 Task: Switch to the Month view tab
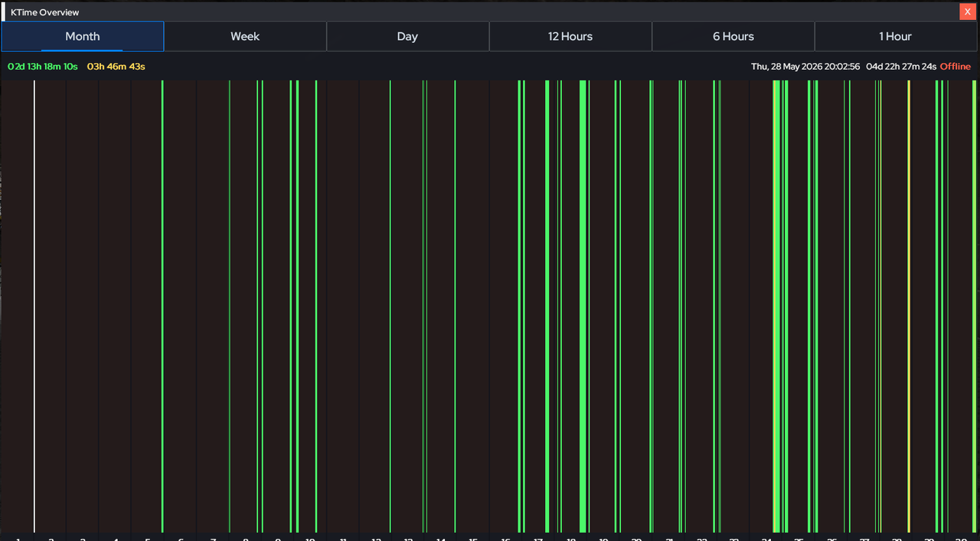click(83, 36)
